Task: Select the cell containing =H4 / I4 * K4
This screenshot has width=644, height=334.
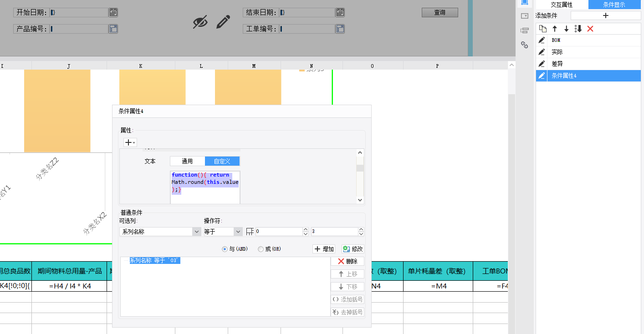Action: (x=69, y=286)
